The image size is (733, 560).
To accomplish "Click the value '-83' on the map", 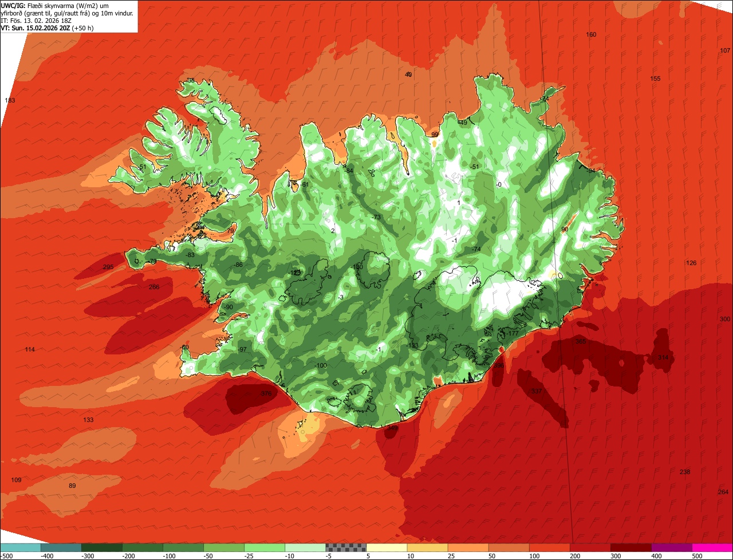I will click(190, 255).
